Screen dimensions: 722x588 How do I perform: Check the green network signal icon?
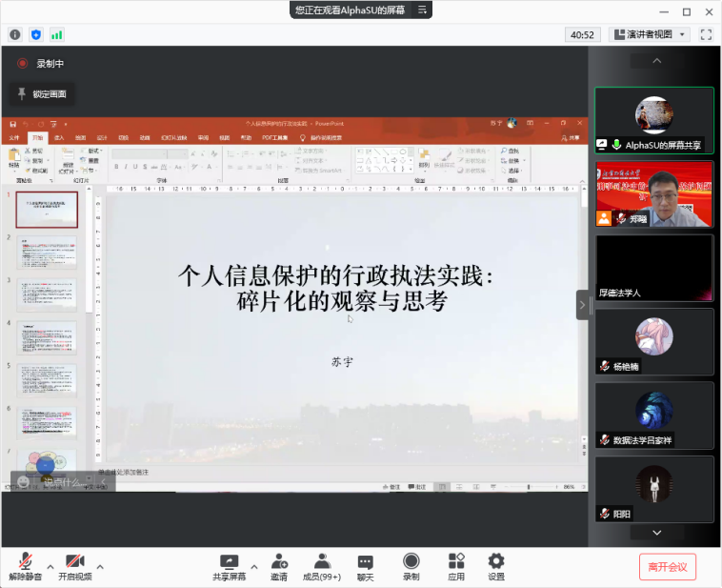click(x=57, y=34)
